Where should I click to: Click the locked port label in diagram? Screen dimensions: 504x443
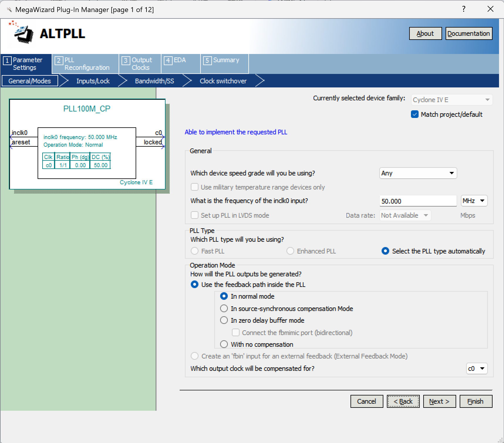(x=153, y=142)
